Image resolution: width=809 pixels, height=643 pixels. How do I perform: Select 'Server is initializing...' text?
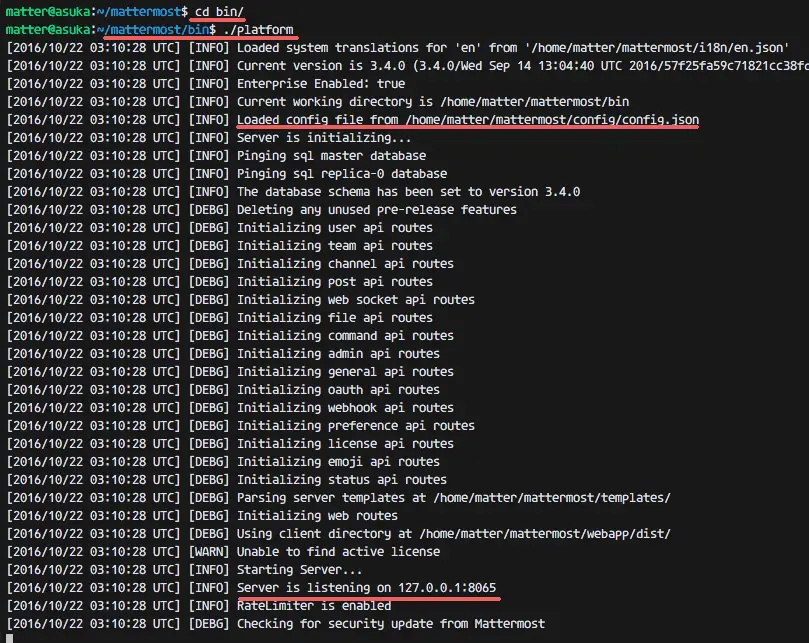tap(324, 138)
